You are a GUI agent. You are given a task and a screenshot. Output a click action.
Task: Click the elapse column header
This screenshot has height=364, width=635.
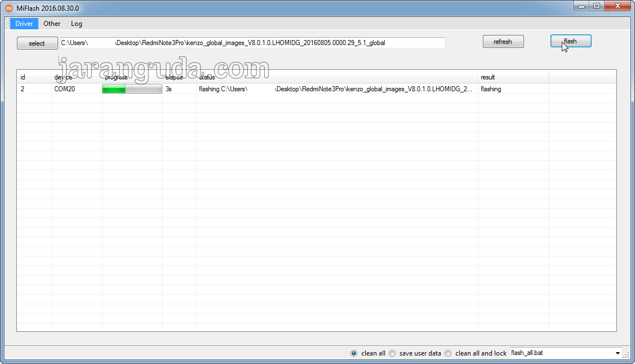pyautogui.click(x=179, y=77)
